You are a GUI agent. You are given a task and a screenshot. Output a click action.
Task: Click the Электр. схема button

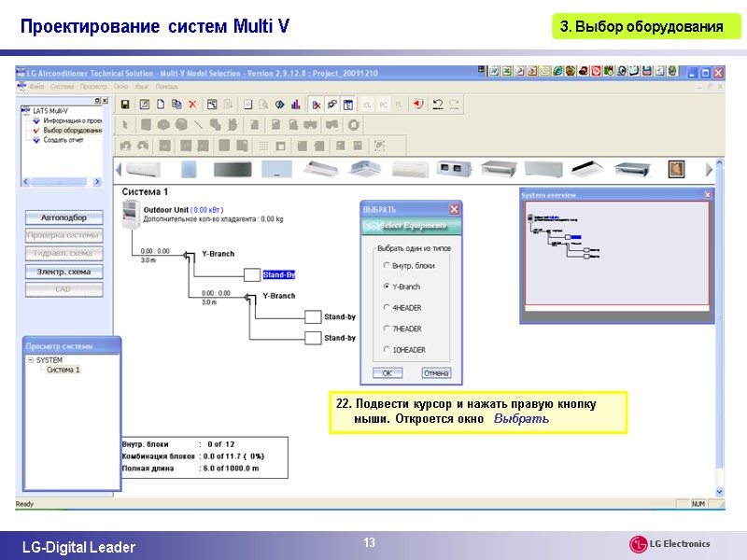tap(63, 272)
